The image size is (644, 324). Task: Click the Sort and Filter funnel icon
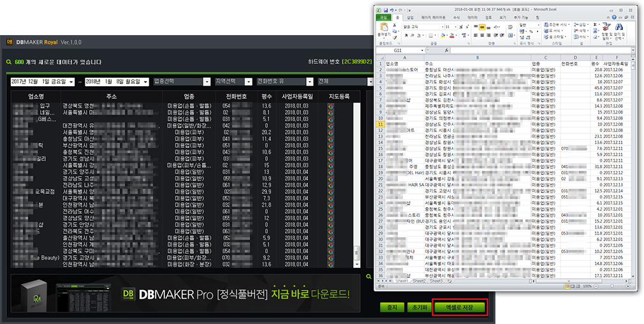point(606,28)
